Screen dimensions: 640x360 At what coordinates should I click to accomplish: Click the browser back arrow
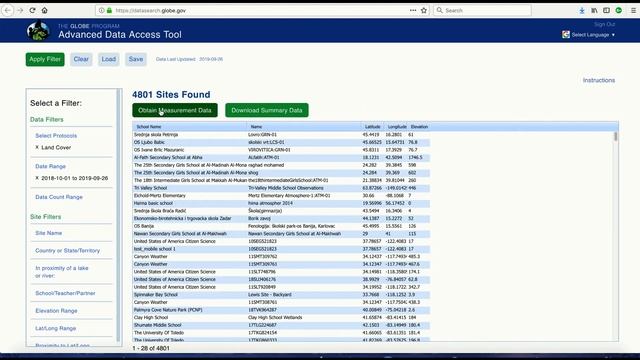point(7,10)
